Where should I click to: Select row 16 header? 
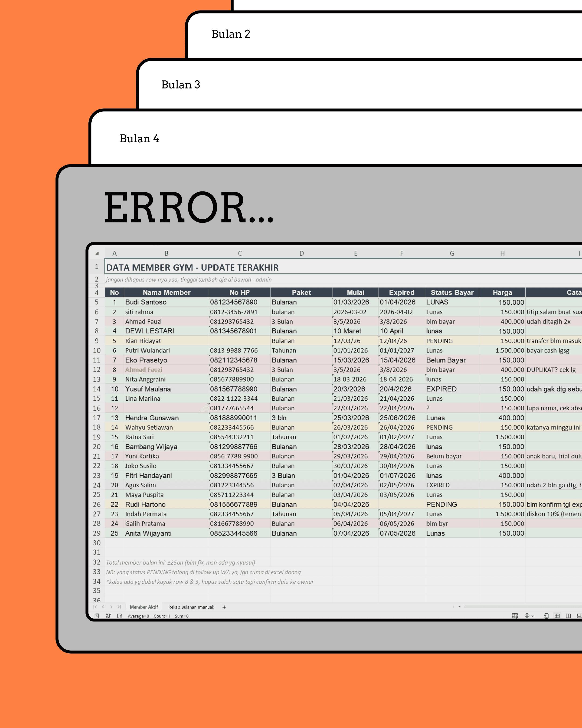[x=96, y=408]
